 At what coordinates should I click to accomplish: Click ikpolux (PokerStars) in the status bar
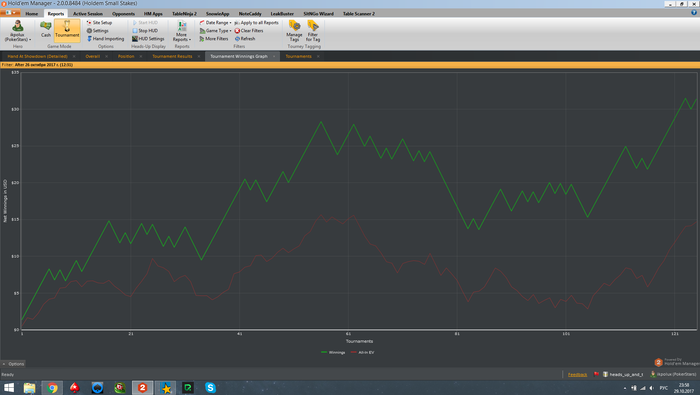pyautogui.click(x=673, y=374)
